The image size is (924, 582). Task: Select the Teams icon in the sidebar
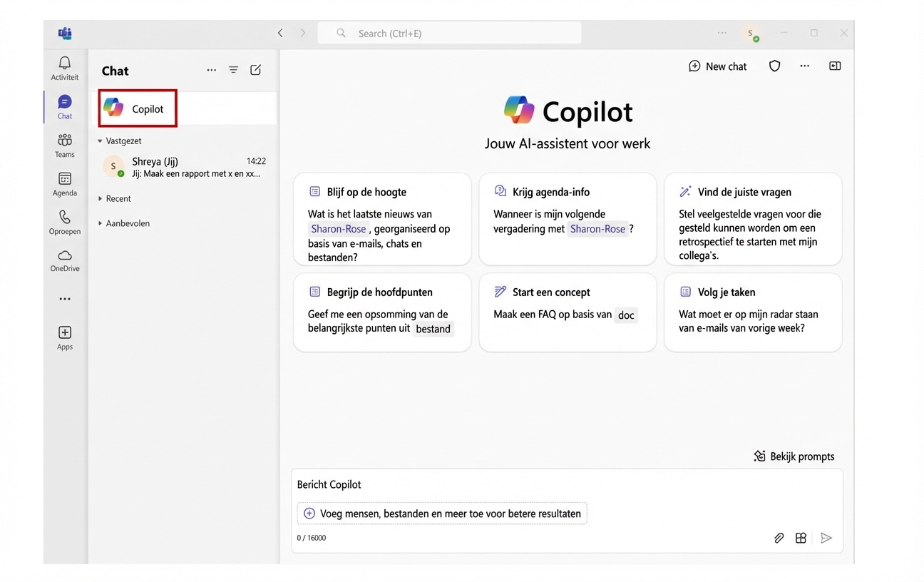[x=64, y=145]
